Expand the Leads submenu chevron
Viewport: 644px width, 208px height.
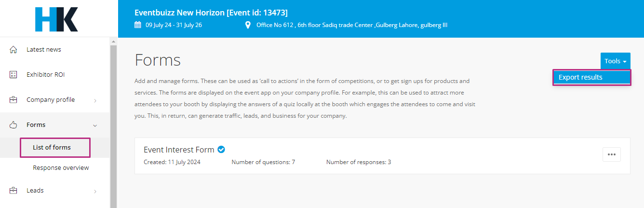click(95, 191)
